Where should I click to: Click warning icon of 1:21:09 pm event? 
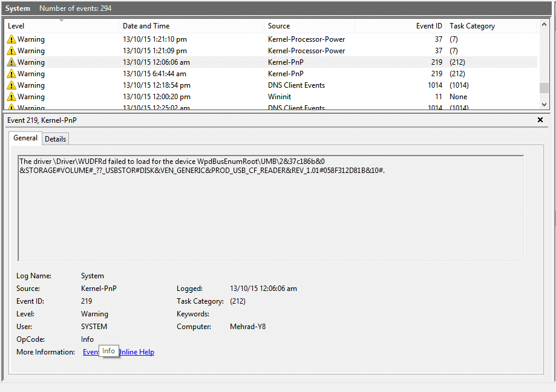[x=11, y=51]
